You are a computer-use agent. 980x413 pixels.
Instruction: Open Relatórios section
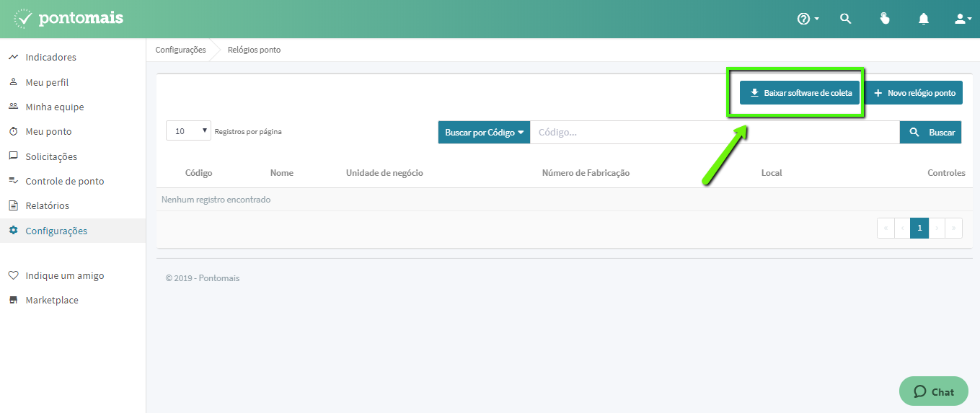point(48,205)
